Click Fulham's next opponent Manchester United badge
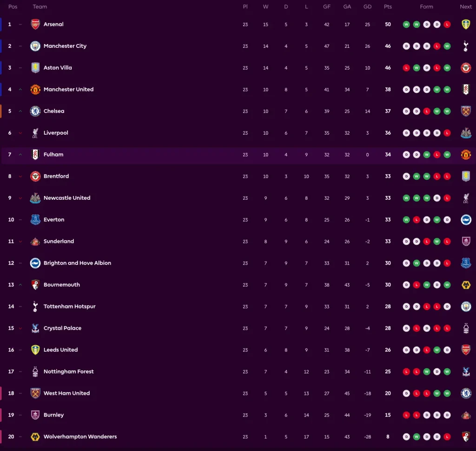Viewport: 476px width, 451px height. tap(466, 155)
